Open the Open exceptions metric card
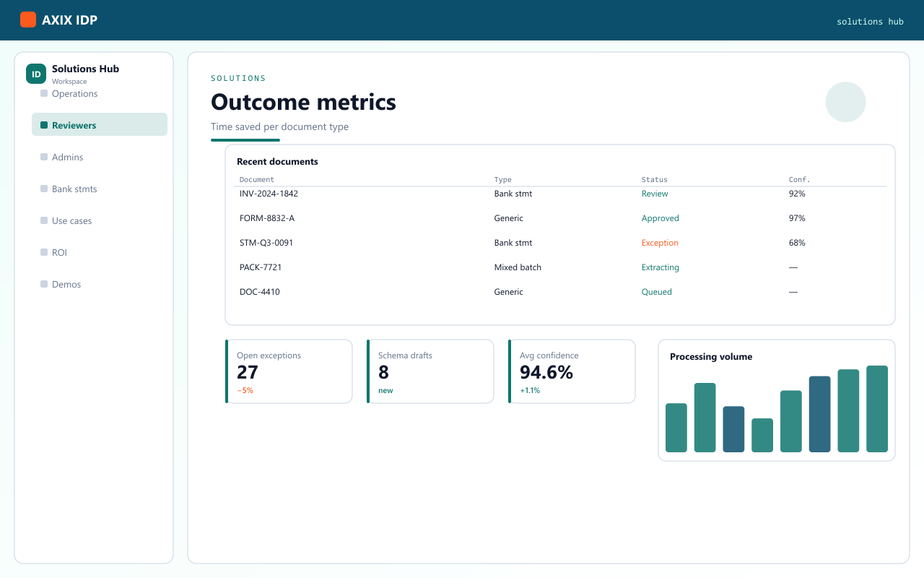The height and width of the screenshot is (578, 924). click(x=289, y=371)
